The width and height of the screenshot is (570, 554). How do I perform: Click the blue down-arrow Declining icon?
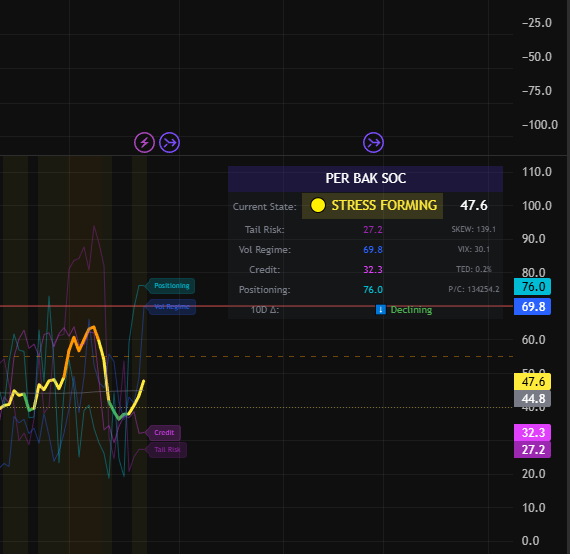click(x=381, y=310)
